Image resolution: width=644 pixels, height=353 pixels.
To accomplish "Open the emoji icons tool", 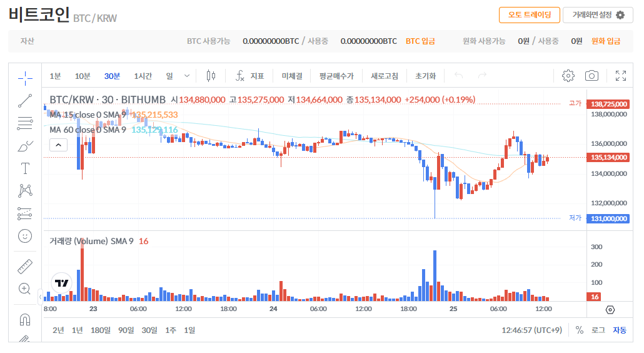I will point(25,236).
